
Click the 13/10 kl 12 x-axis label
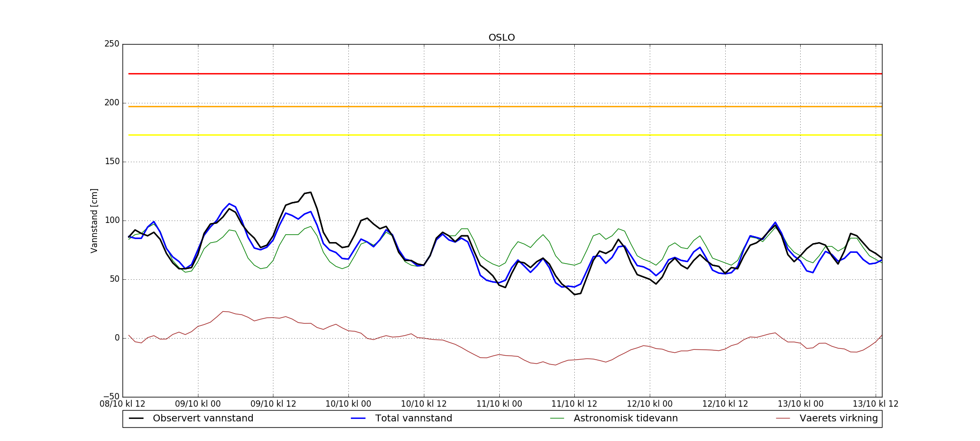pyautogui.click(x=876, y=404)
